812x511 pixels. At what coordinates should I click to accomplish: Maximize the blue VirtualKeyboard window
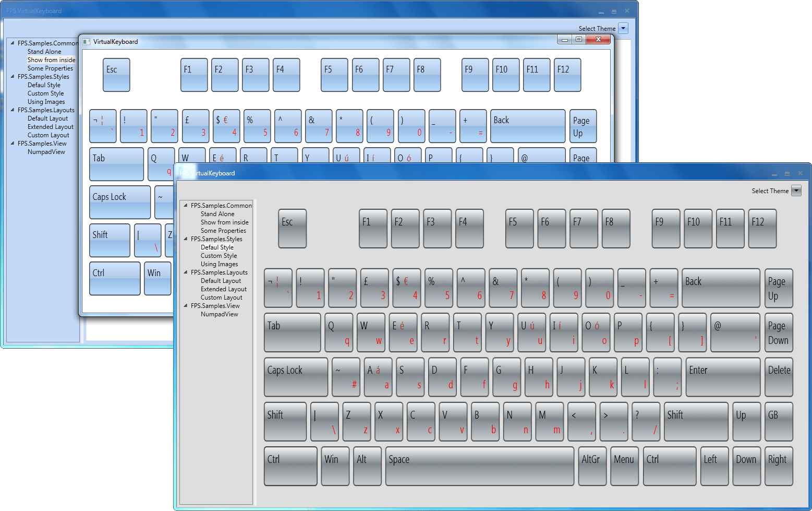579,39
